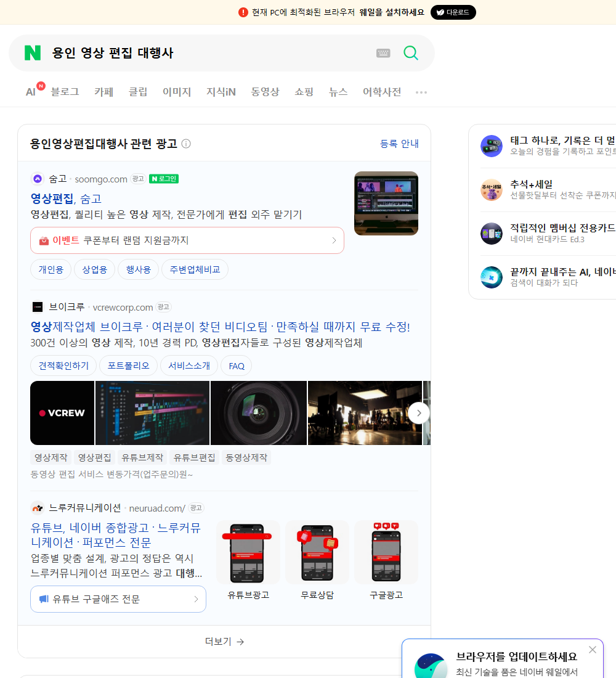The width and height of the screenshot is (616, 678).
Task: Click the 브이크루 black favicon icon
Action: [x=38, y=307]
